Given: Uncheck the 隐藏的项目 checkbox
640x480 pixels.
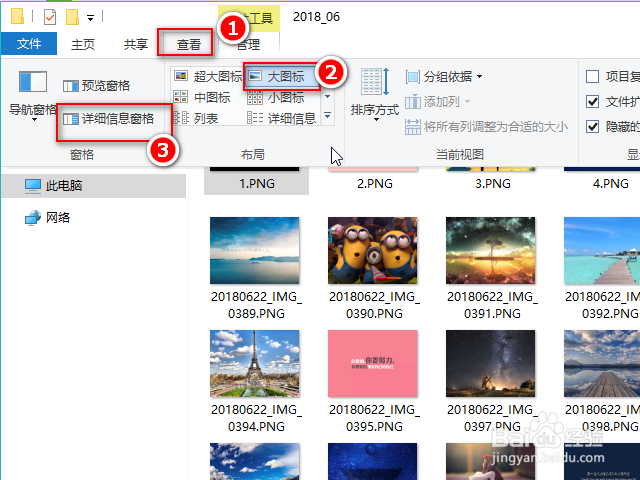Looking at the screenshot, I should tap(592, 127).
